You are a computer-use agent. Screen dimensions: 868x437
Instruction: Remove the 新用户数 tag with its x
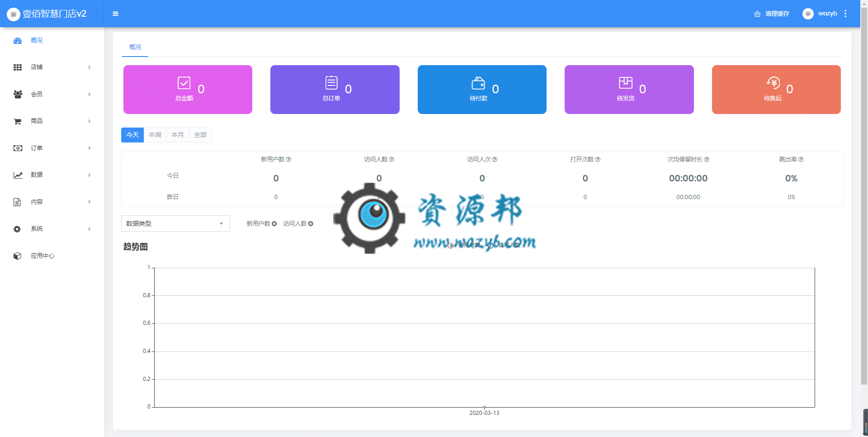tap(274, 224)
